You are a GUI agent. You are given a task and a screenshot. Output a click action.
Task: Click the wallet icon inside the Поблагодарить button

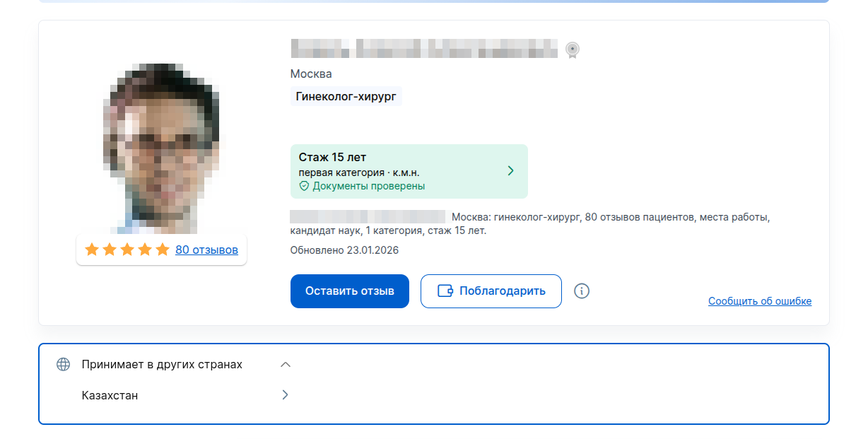click(x=445, y=291)
